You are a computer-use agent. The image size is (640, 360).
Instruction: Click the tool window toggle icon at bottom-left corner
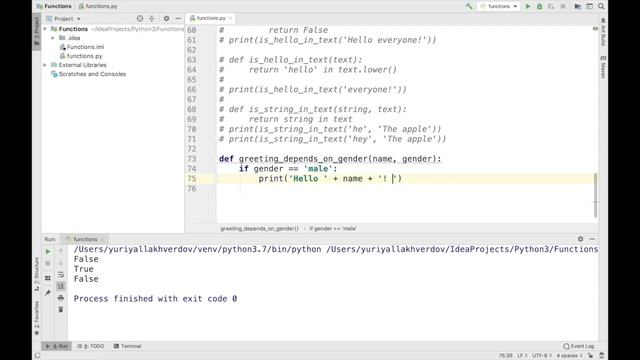(37, 356)
